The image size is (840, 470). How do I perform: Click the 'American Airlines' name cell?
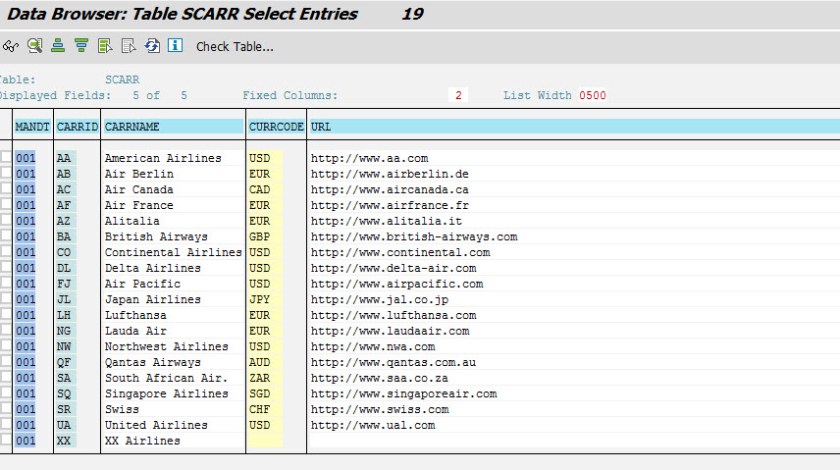coord(163,158)
